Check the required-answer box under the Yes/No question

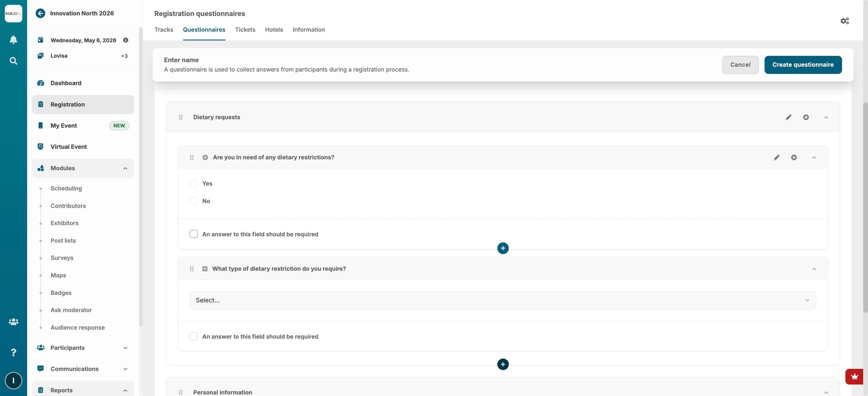[x=193, y=234]
